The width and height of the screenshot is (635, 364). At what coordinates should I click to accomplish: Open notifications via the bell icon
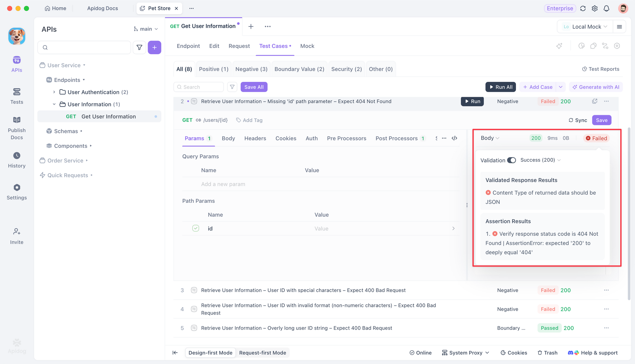[606, 8]
